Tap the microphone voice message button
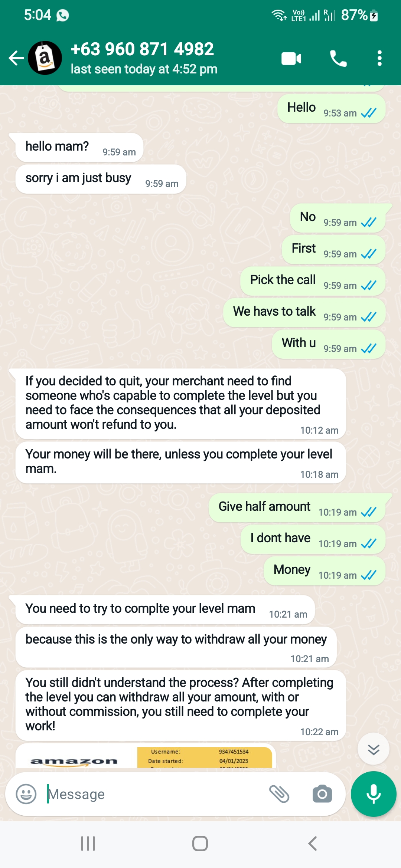The image size is (401, 868). (374, 794)
